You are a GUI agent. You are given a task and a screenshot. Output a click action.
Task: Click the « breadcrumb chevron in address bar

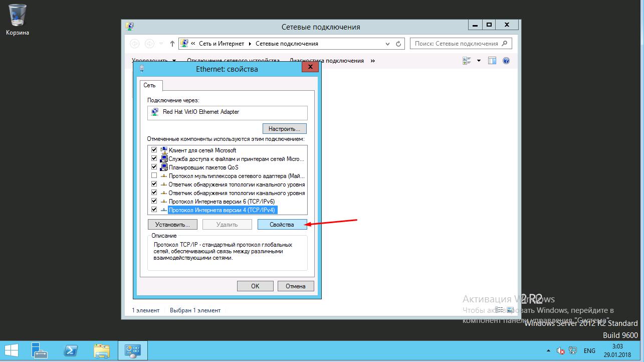click(193, 44)
